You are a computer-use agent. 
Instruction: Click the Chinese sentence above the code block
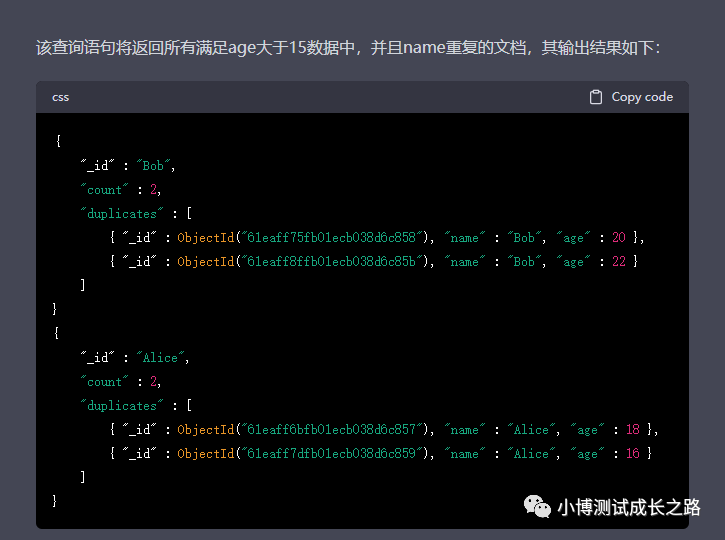pos(349,48)
